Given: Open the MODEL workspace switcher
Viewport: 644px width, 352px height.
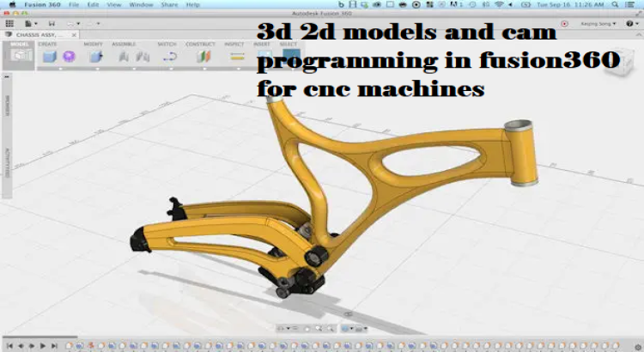Looking at the screenshot, I should tap(19, 54).
